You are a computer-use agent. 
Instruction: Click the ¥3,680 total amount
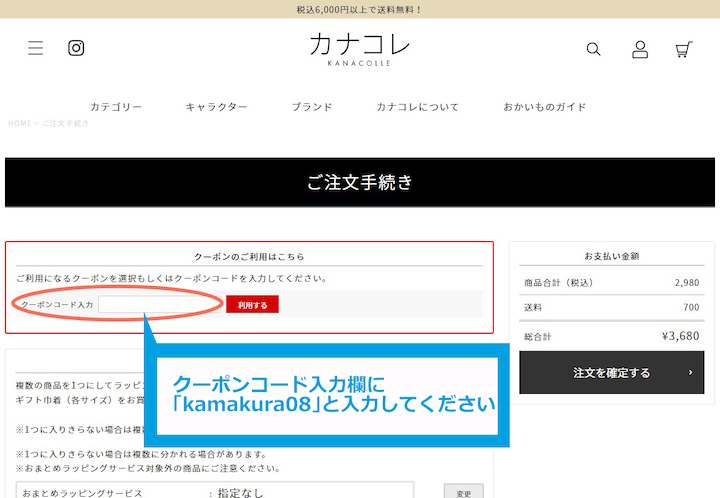click(681, 336)
